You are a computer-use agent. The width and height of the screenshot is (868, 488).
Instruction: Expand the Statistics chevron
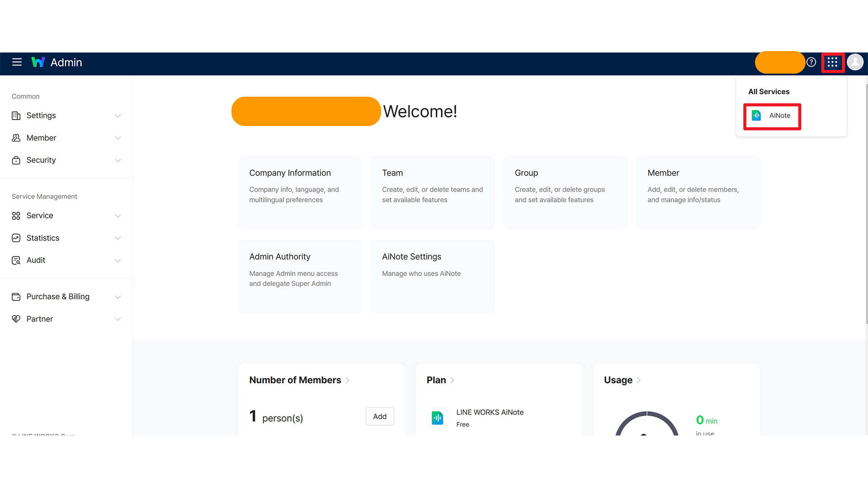[118, 238]
